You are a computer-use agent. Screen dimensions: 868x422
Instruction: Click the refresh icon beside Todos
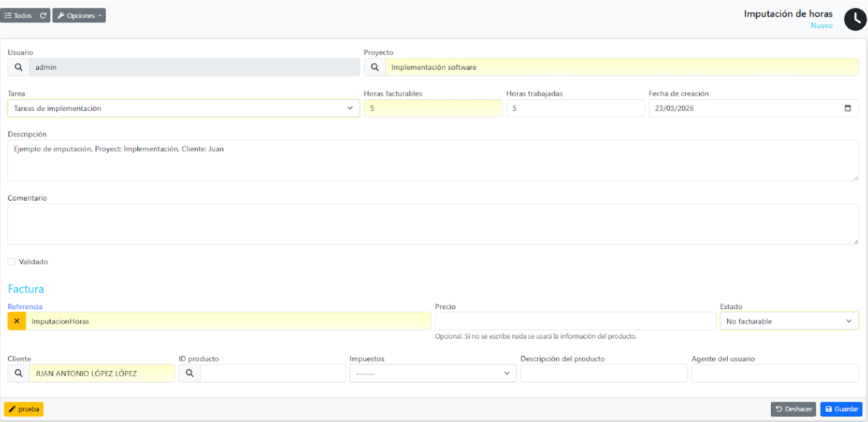coord(43,15)
